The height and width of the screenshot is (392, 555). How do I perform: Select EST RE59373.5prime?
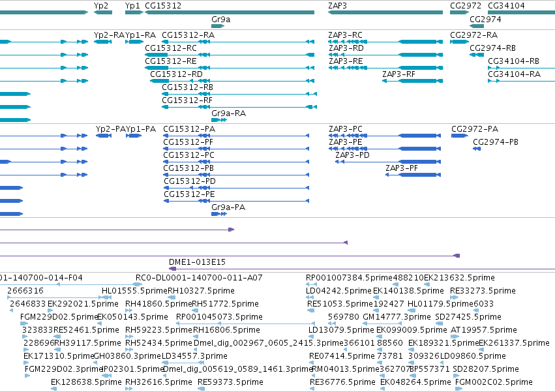point(230,382)
